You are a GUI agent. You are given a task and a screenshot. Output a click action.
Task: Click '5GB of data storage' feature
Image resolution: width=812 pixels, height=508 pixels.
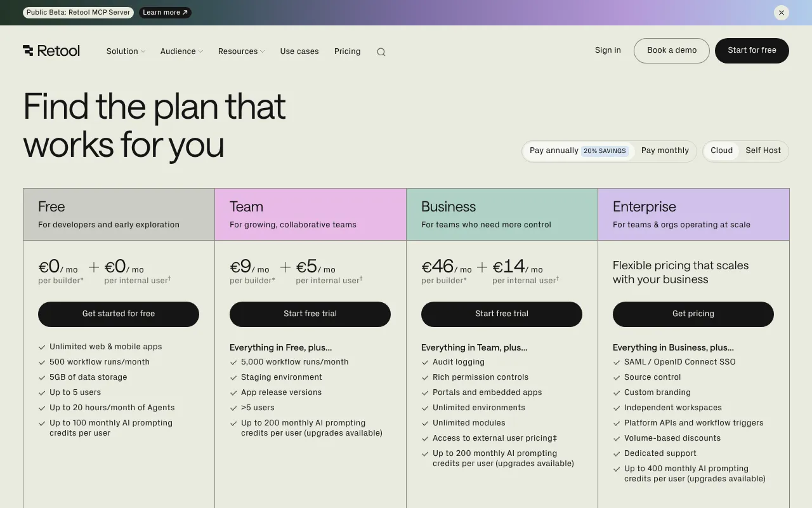pos(88,377)
